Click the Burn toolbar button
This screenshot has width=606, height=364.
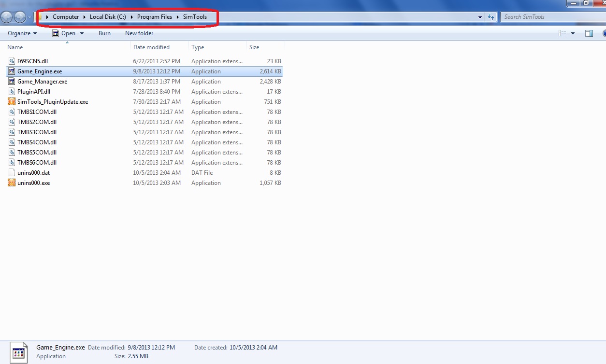[x=104, y=33]
